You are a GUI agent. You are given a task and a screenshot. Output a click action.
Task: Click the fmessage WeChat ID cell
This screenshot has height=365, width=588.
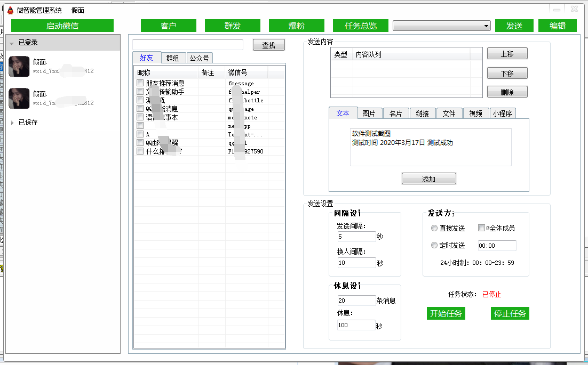tap(241, 83)
